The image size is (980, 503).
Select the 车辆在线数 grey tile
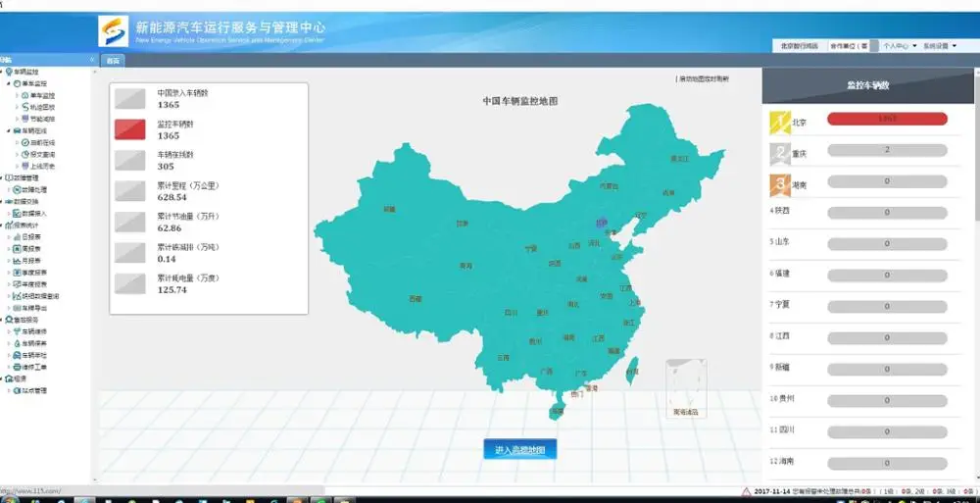coord(130,160)
